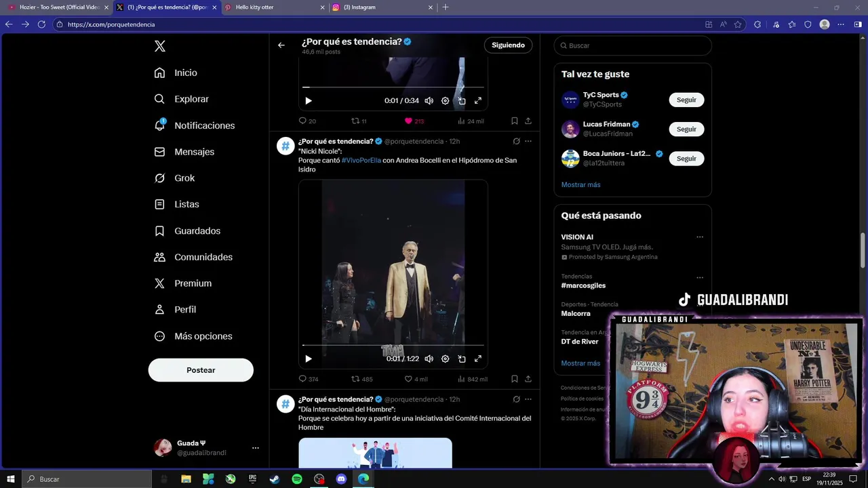Open more options on Día Internacional del Hombre post

coord(528,399)
